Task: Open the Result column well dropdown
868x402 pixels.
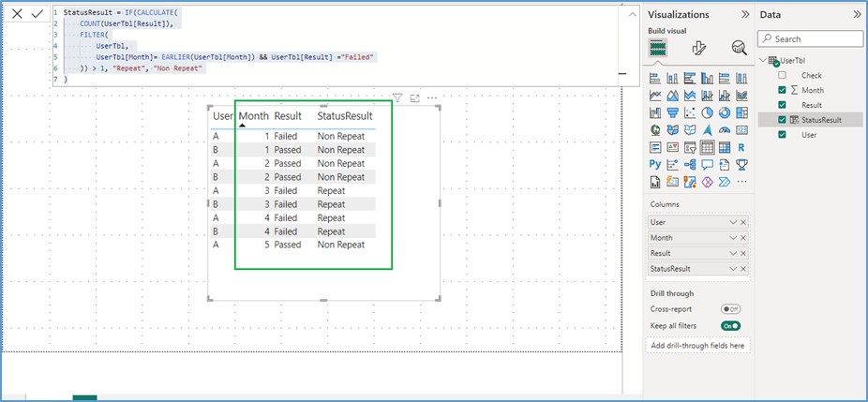Action: tap(733, 253)
